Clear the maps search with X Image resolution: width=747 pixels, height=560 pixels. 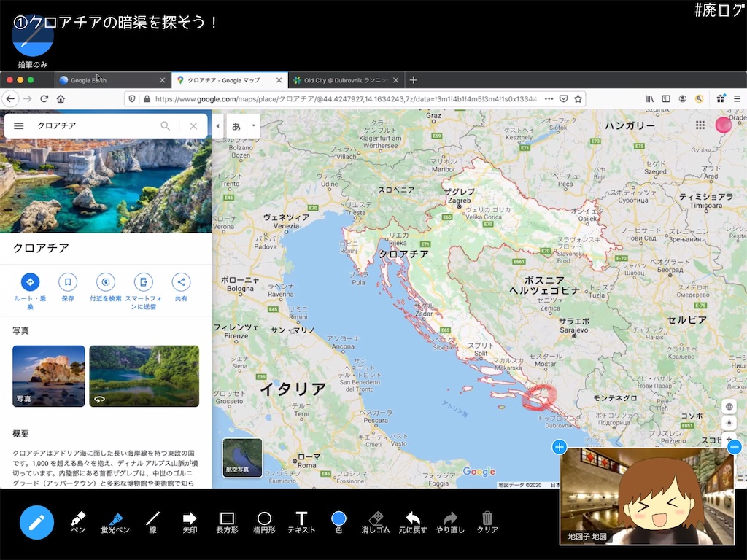coord(193,125)
